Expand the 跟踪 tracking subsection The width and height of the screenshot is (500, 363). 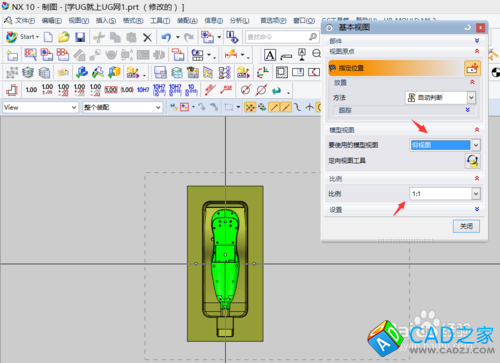pos(468,110)
